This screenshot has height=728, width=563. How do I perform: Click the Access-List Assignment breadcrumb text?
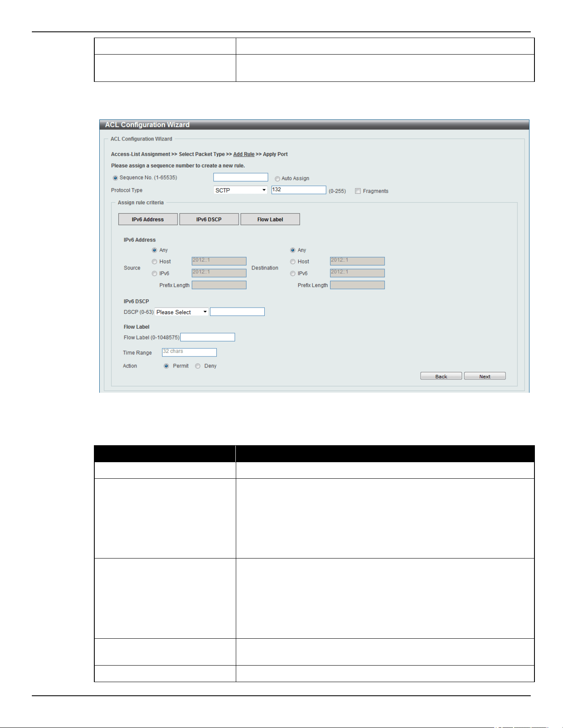click(141, 154)
